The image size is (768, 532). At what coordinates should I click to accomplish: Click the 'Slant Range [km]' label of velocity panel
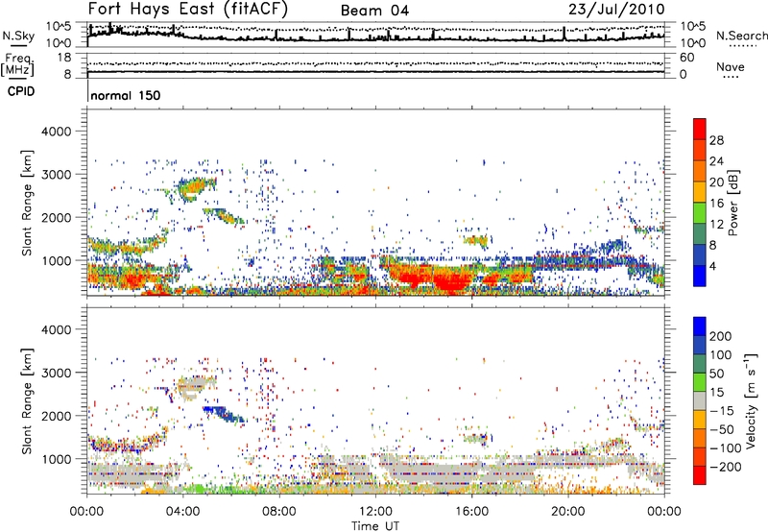pos(27,401)
